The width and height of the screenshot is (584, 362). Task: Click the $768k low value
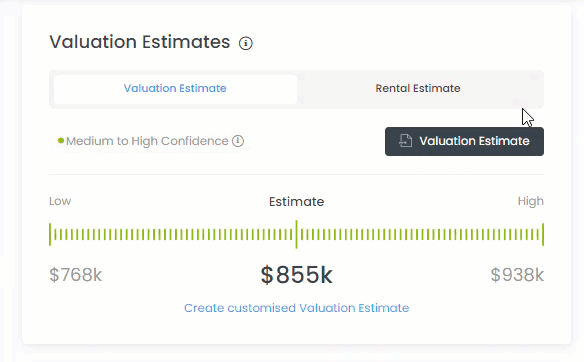[x=76, y=275]
